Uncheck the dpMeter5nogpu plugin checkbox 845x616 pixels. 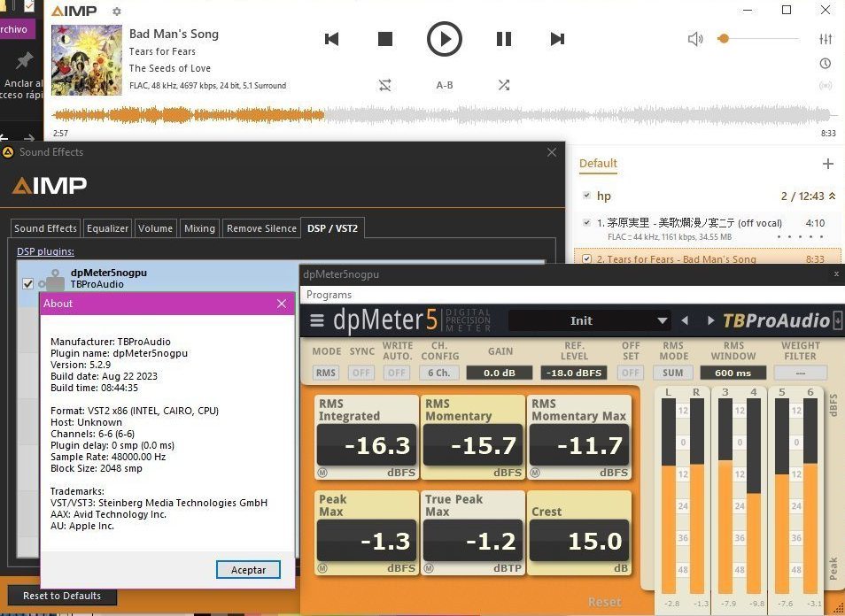28,284
